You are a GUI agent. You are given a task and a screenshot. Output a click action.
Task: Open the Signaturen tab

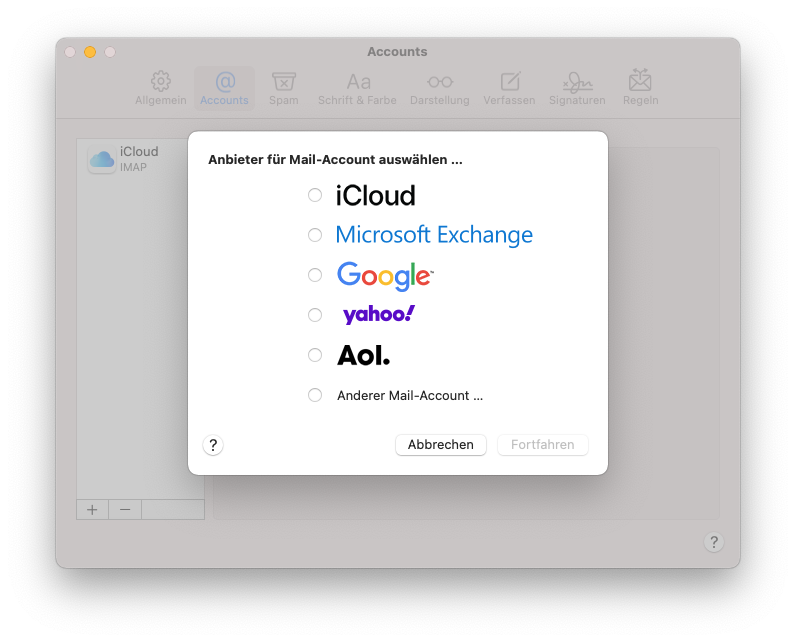pos(577,88)
